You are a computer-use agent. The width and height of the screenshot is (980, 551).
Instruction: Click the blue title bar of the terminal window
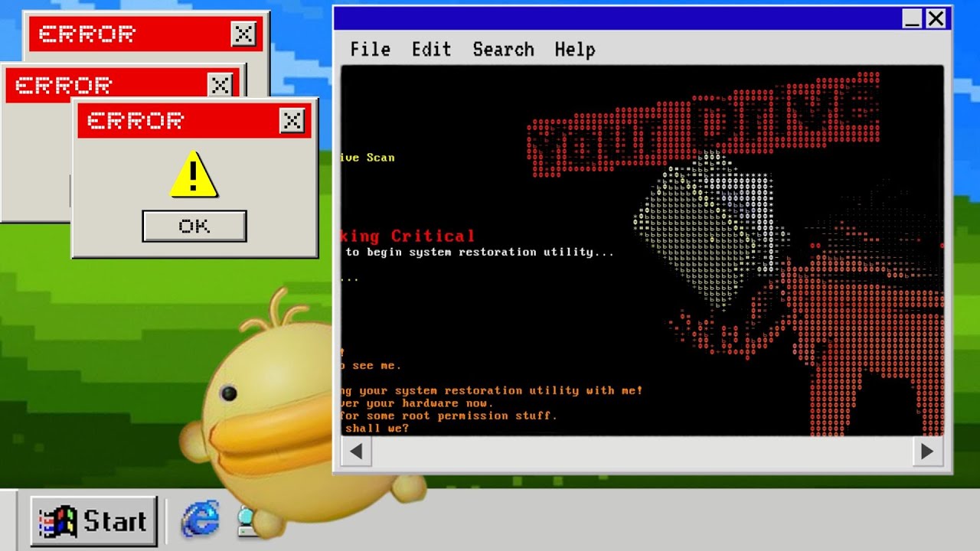click(x=616, y=18)
